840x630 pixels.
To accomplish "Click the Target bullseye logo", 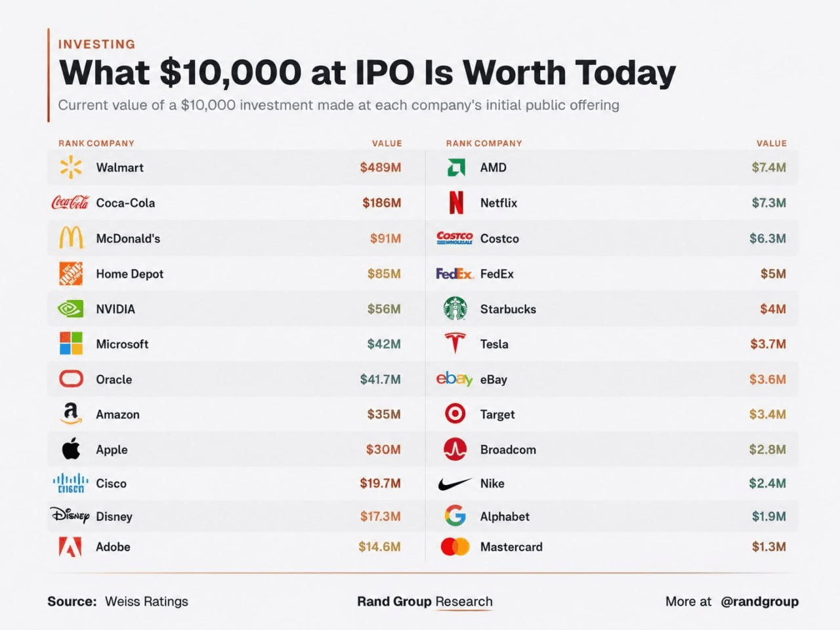I will pos(455,413).
